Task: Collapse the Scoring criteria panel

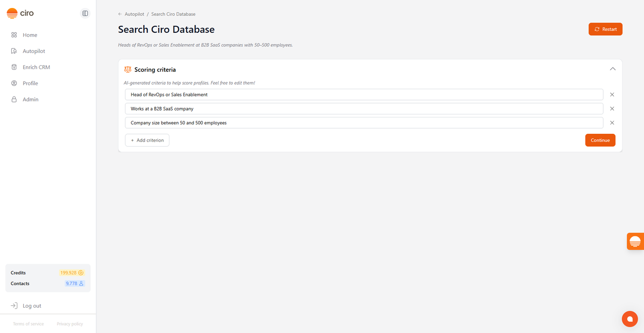Action: pos(612,69)
